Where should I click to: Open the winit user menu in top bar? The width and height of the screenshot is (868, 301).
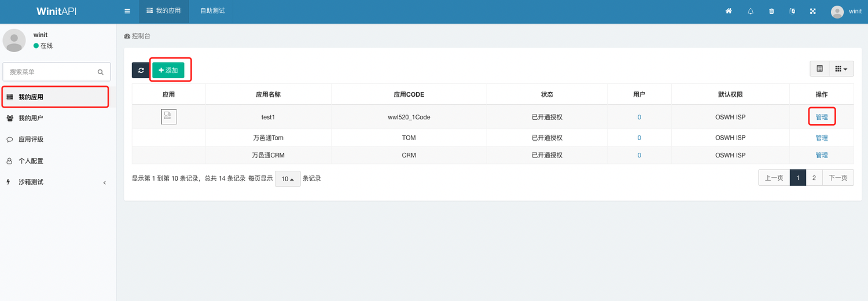[846, 12]
